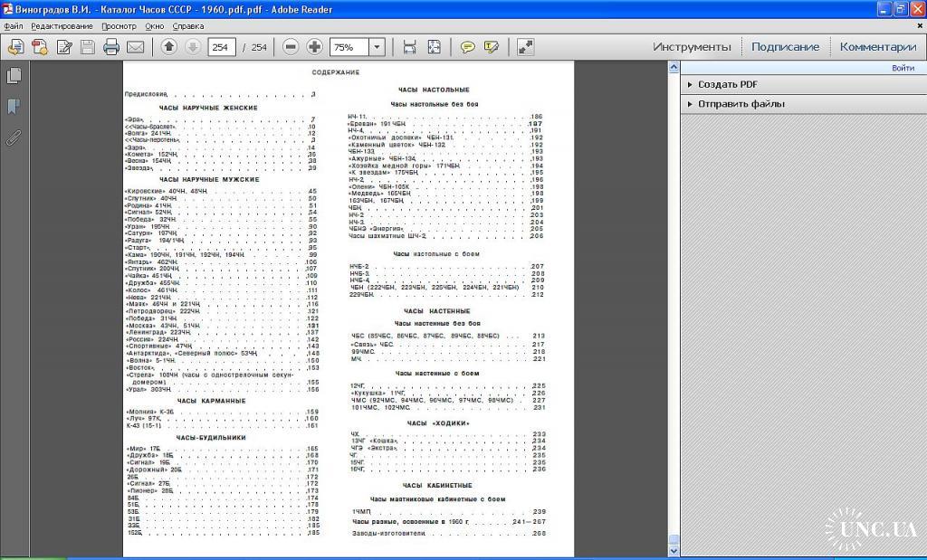Open the zoom percentage dropdown
The height and width of the screenshot is (560, 927).
(377, 47)
